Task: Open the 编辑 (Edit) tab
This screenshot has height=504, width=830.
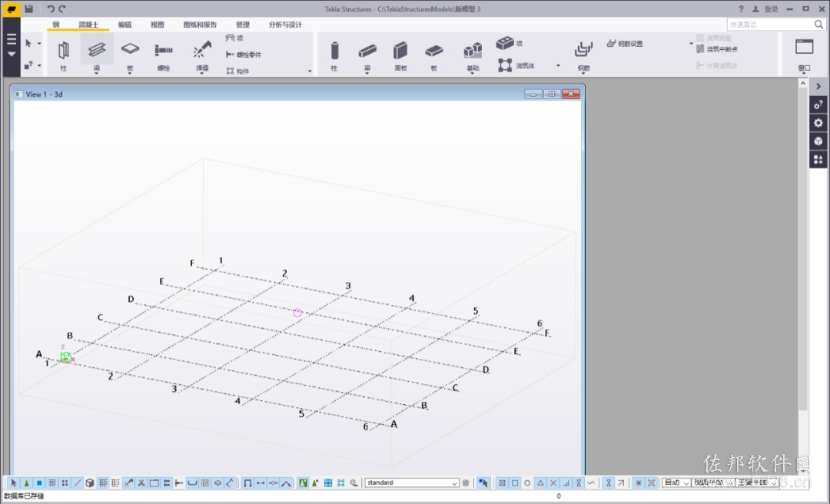Action: pyautogui.click(x=124, y=25)
